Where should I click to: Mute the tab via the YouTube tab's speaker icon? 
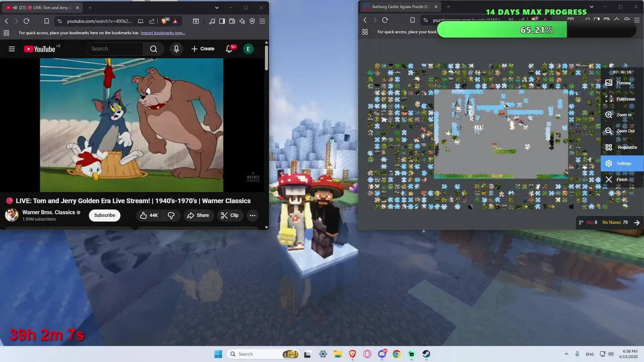click(x=15, y=8)
